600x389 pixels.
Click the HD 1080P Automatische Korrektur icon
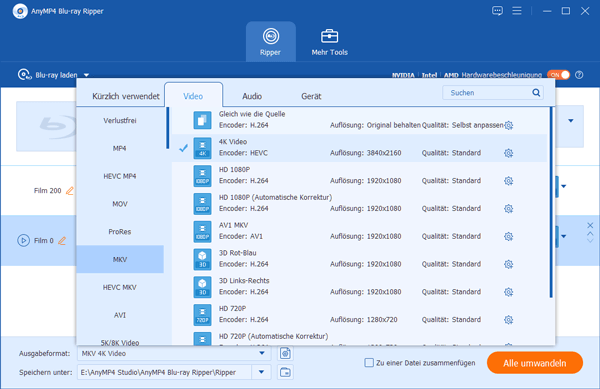click(202, 203)
